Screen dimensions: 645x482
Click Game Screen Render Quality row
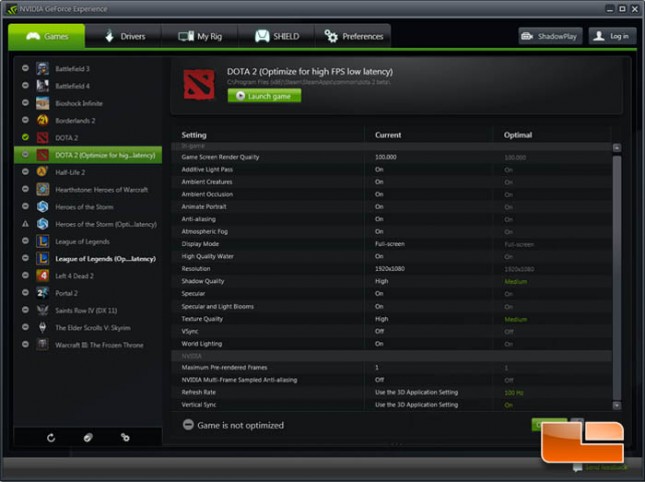[x=391, y=157]
